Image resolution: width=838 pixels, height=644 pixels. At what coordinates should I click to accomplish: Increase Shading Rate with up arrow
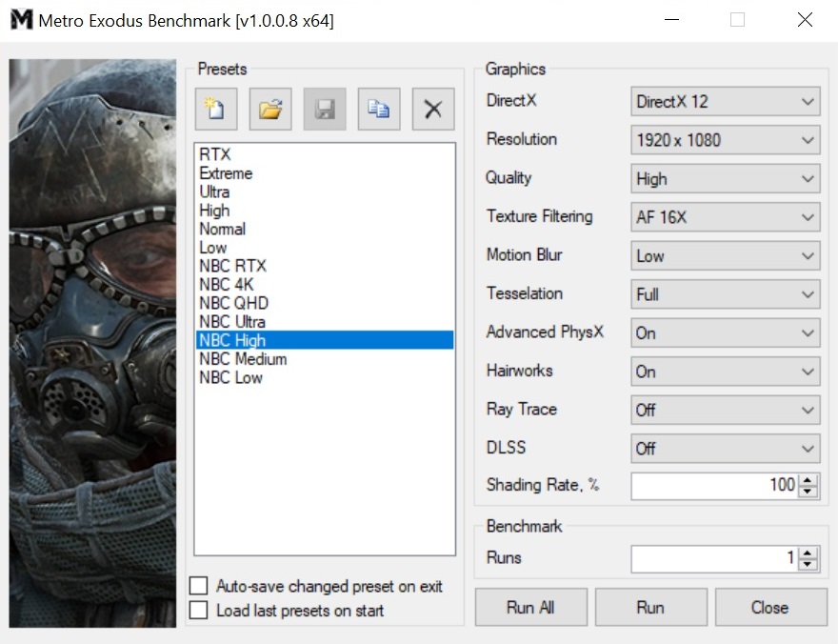point(808,479)
